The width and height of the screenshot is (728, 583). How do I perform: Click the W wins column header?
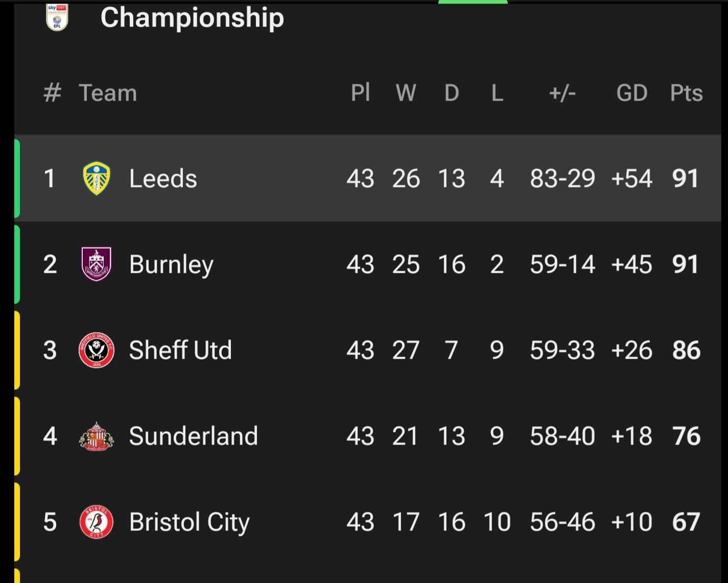pyautogui.click(x=406, y=93)
